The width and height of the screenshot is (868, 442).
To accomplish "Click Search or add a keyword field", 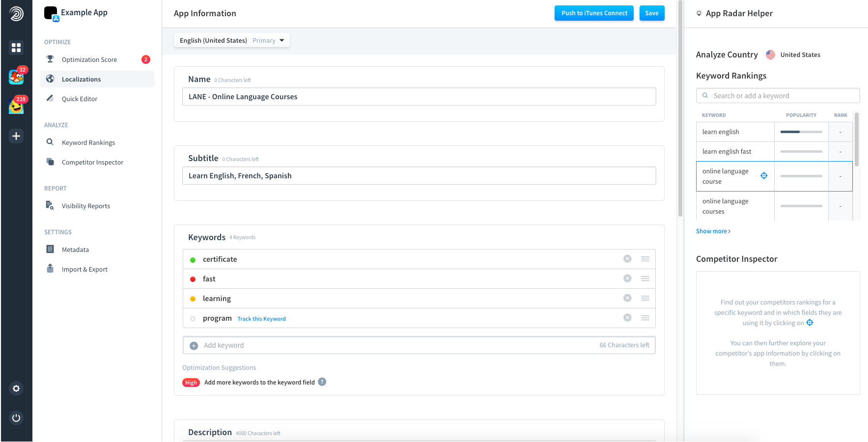I will click(778, 96).
